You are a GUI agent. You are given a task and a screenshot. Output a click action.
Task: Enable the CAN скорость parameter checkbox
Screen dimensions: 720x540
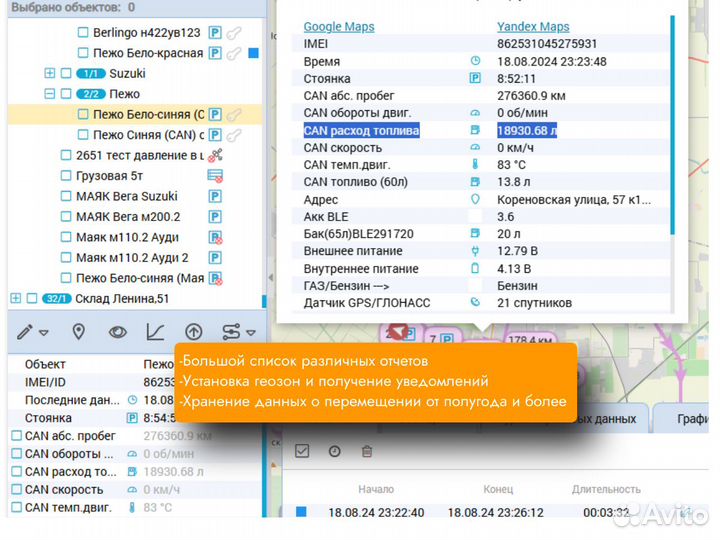click(x=15, y=489)
